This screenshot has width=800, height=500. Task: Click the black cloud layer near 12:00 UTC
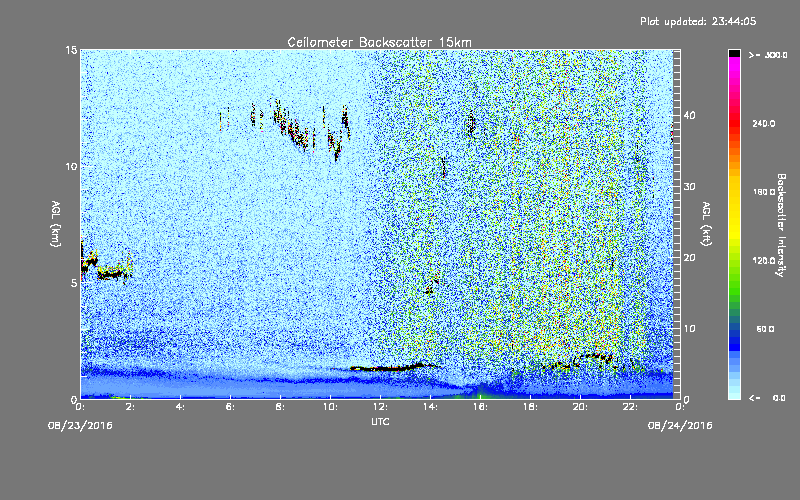[388, 367]
